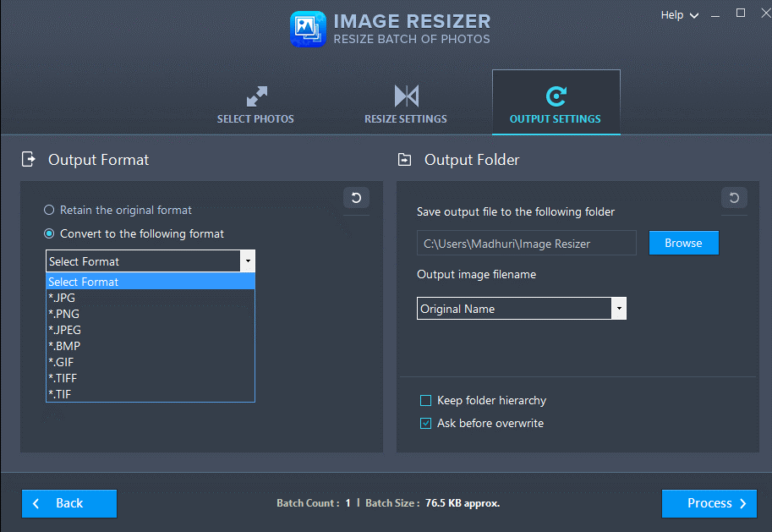Reset the Output Format settings
This screenshot has height=532, width=772.
tap(356, 197)
